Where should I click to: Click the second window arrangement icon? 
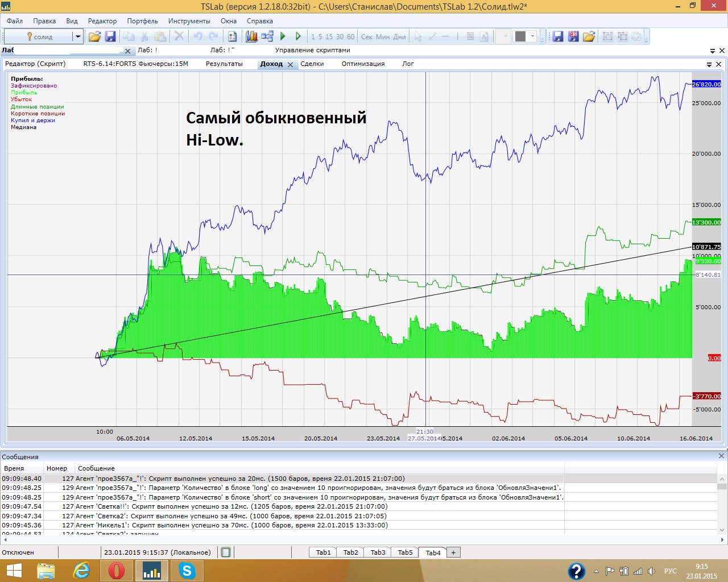click(x=622, y=36)
